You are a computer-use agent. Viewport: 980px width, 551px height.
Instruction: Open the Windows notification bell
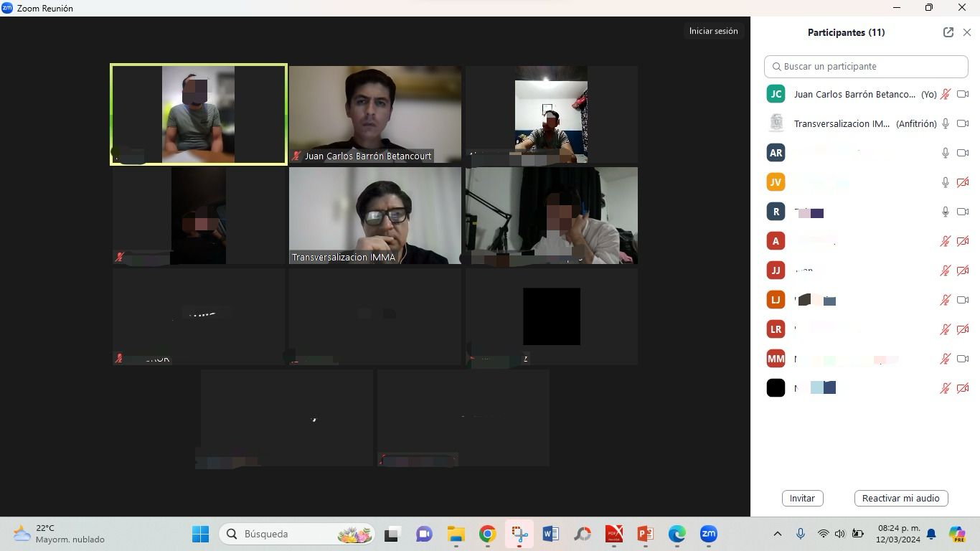[931, 534]
